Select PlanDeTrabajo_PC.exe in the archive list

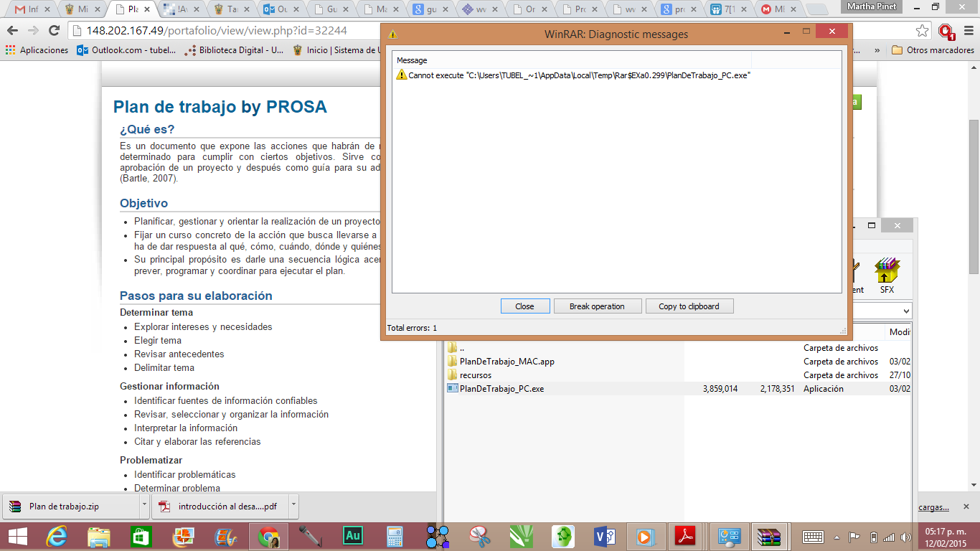pyautogui.click(x=501, y=388)
